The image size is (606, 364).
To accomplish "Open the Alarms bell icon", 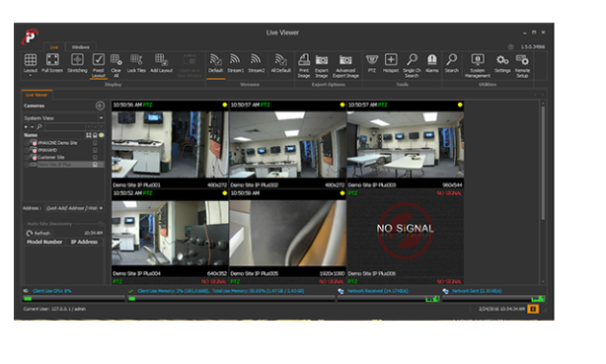I will pos(431,63).
